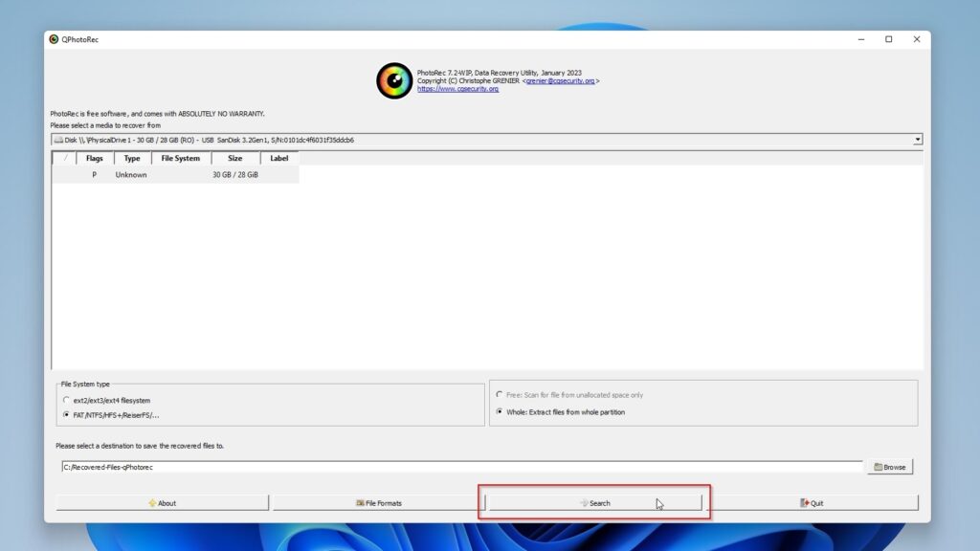Click the QPhotoRec title bar icon

[54, 39]
